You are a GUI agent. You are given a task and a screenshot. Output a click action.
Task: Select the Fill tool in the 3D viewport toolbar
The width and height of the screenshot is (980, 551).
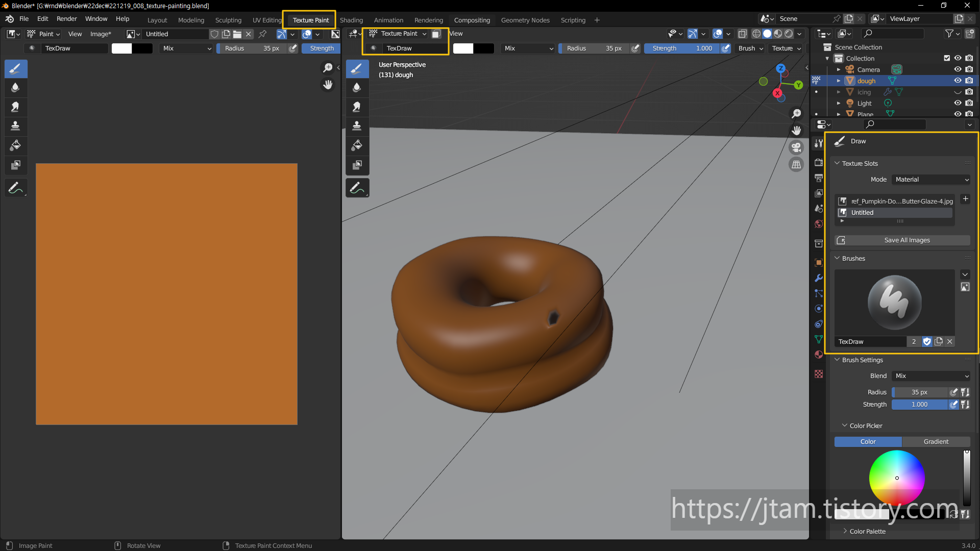(357, 145)
